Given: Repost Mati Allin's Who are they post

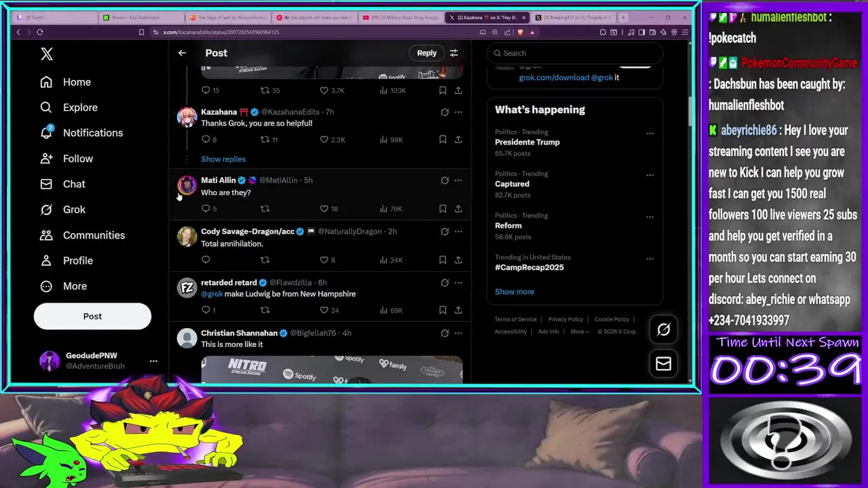Looking at the screenshot, I should (265, 209).
